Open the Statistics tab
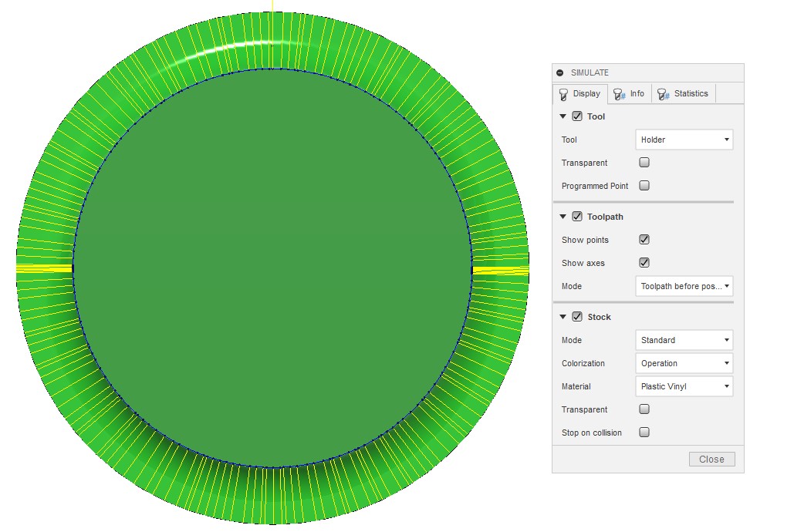This screenshot has height=532, width=794. coord(683,93)
